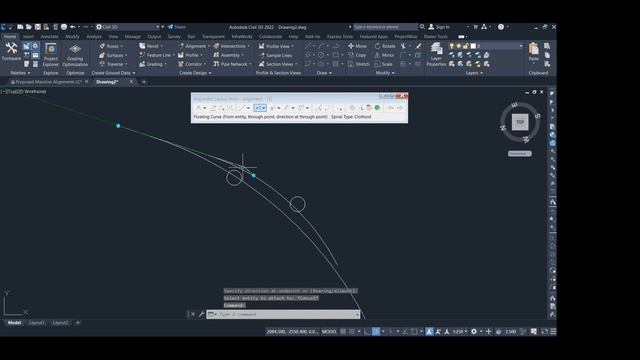Screen dimensions: 640x360
Task: Expand the Create Ground Data panel
Action: (x=113, y=73)
